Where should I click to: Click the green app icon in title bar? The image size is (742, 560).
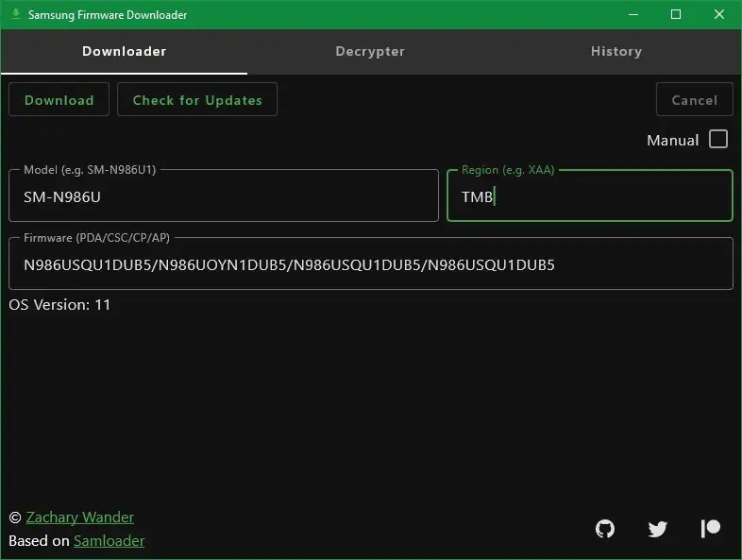click(15, 15)
